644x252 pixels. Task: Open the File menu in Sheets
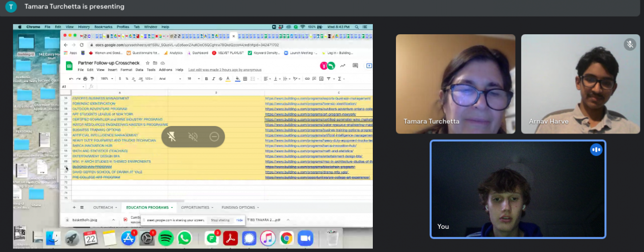pos(80,70)
